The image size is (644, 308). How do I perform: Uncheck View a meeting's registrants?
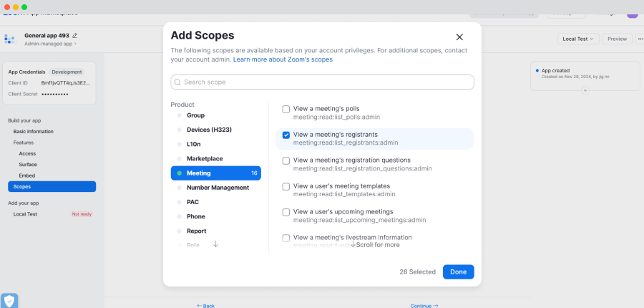(x=286, y=135)
